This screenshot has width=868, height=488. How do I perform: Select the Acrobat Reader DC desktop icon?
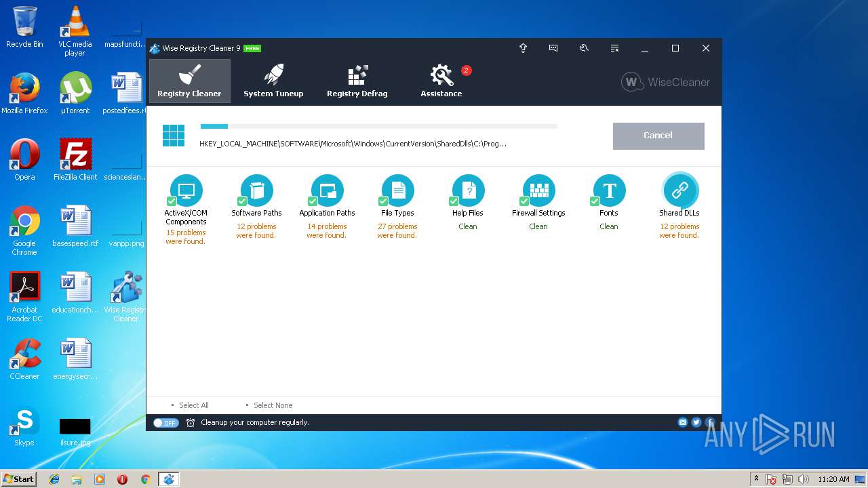(24, 297)
